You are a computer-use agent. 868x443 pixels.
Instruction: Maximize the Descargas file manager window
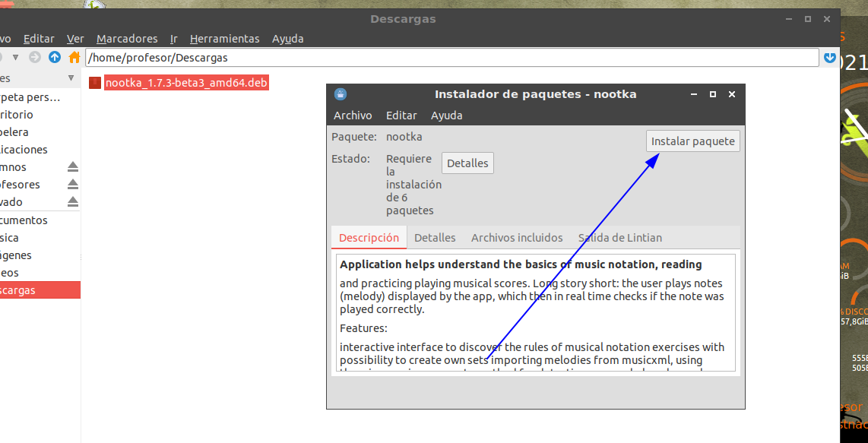click(x=808, y=20)
